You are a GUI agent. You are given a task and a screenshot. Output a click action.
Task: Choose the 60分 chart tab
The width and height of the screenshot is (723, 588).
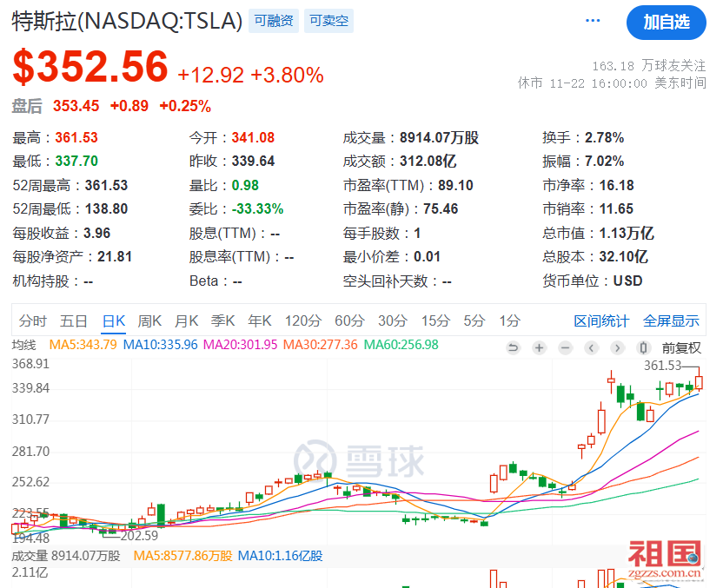[x=349, y=320]
